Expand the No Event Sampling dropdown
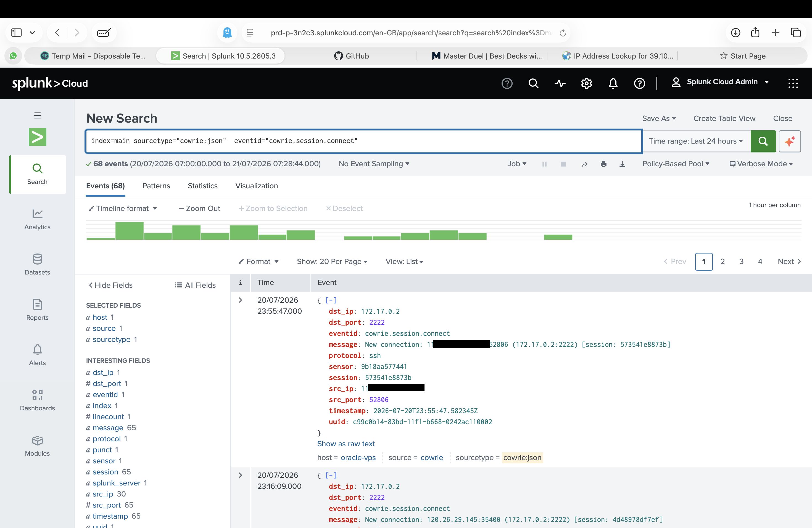Screen dimensions: 812x528 point(374,164)
